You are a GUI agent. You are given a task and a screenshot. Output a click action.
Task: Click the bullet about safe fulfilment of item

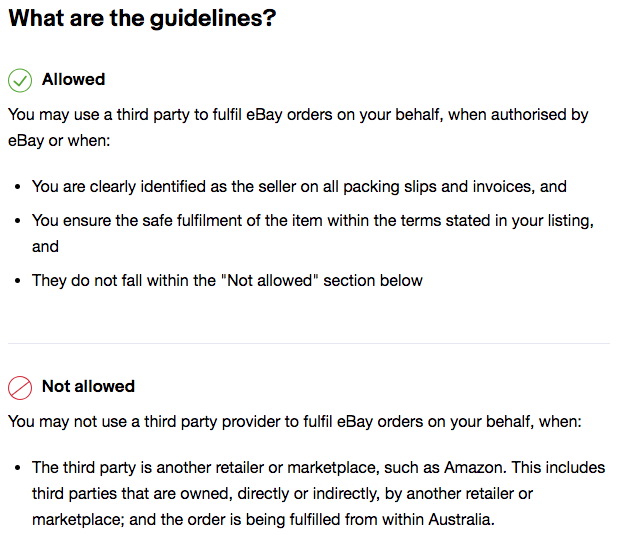click(x=313, y=233)
